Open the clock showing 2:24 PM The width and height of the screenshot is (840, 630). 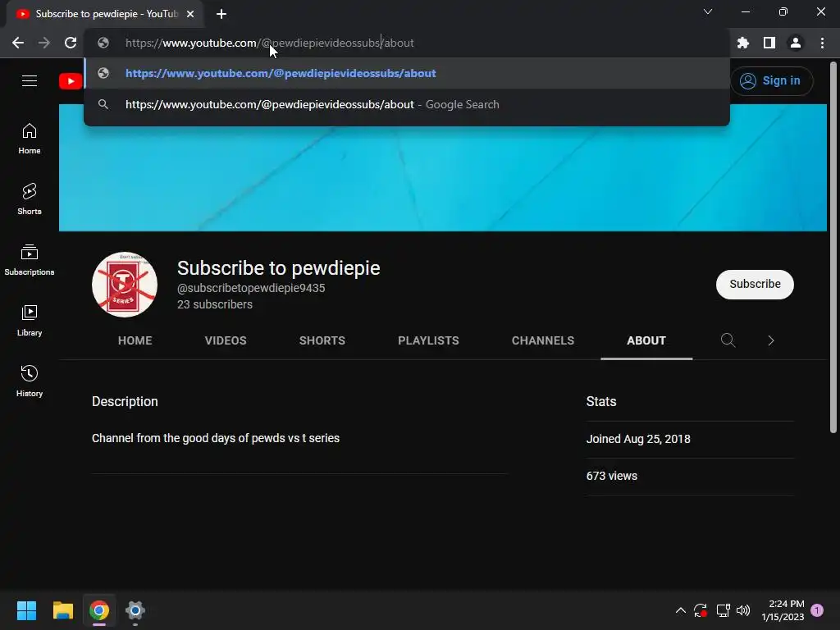tap(783, 610)
